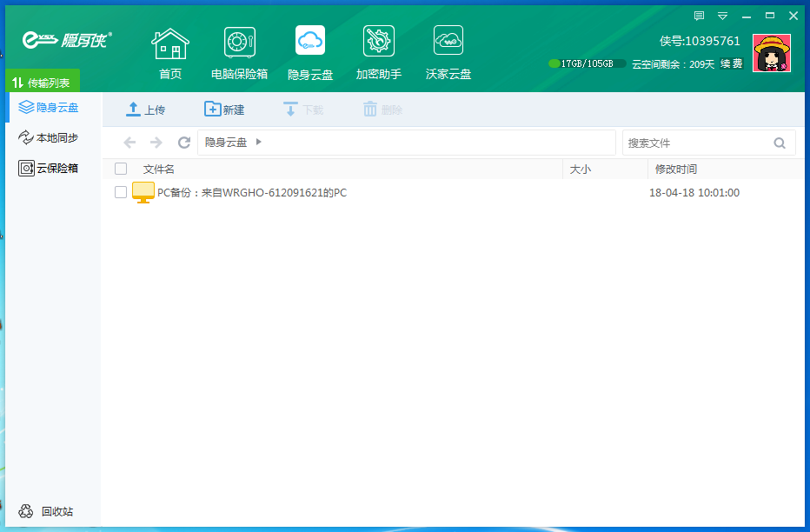Screen dimensions: 810x532
Task: Expand the path bar arrow after 隐身云盘
Action: pos(259,142)
